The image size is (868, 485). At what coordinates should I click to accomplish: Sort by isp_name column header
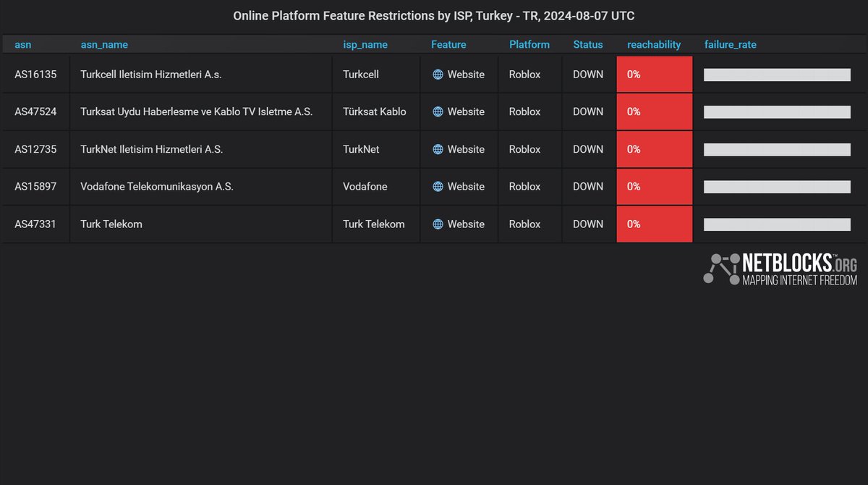click(365, 45)
